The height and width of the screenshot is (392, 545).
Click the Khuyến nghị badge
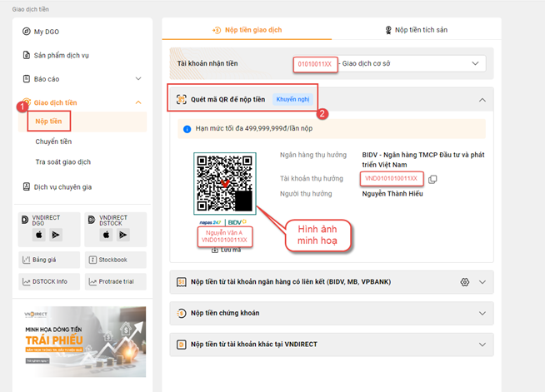tap(292, 99)
